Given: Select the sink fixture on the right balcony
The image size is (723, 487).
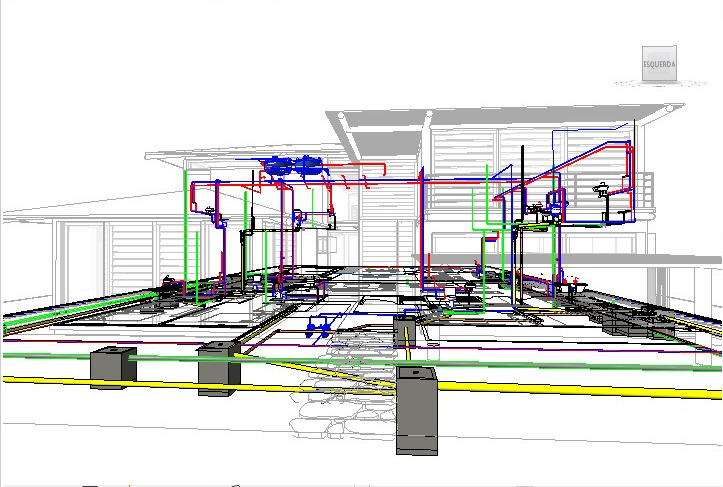Looking at the screenshot, I should [x=601, y=186].
